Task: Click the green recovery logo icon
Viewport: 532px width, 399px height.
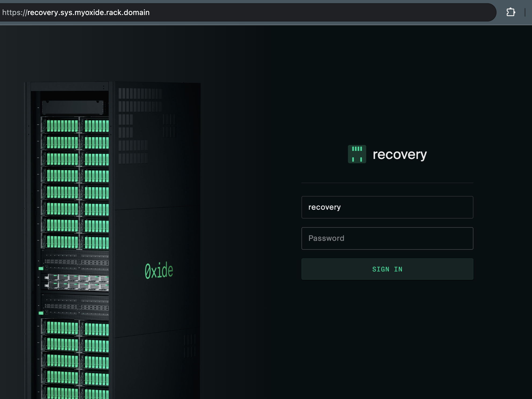Action: (357, 154)
